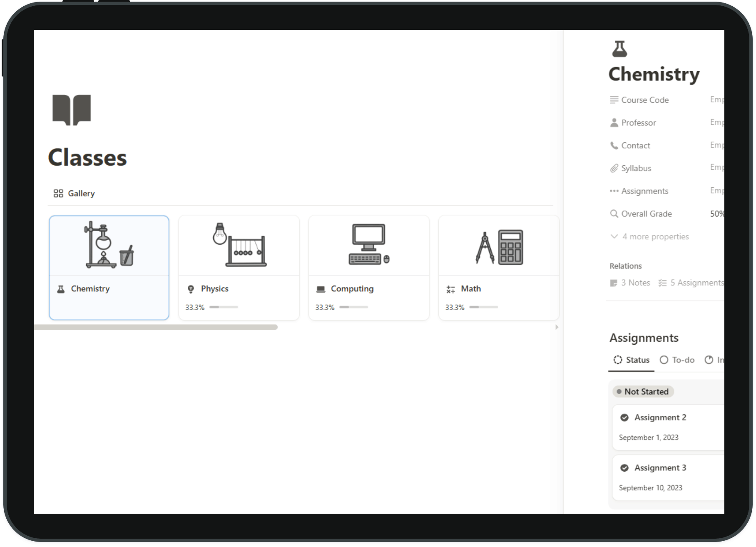Click the Physics 33.3% percentage text
This screenshot has width=756, height=547.
pyautogui.click(x=195, y=308)
